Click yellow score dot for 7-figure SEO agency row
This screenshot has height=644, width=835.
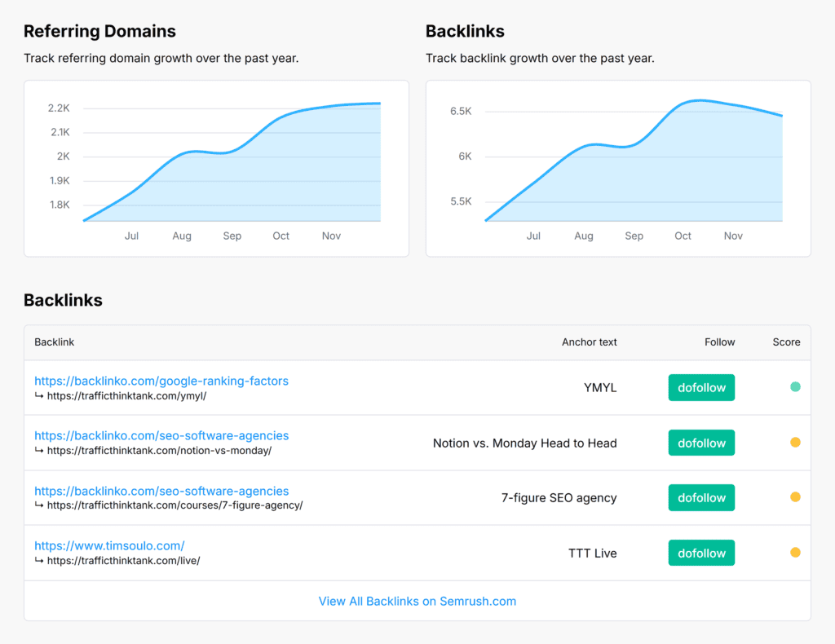[x=795, y=497]
